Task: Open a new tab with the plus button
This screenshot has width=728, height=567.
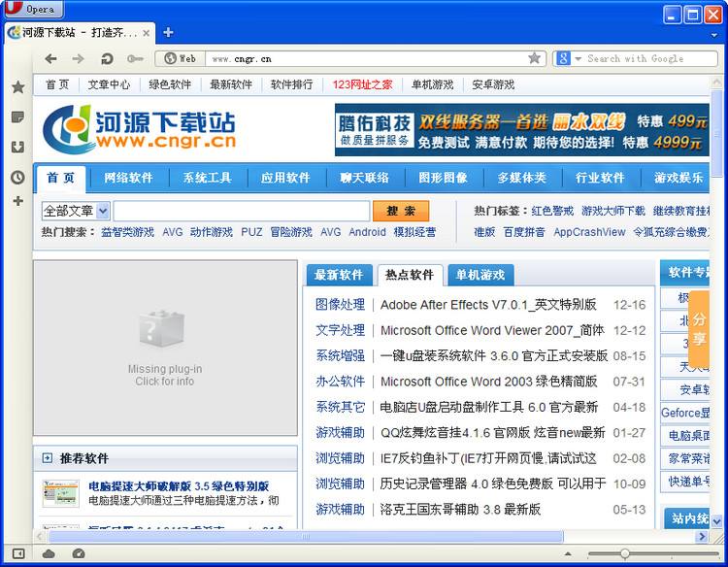Action: (168, 32)
